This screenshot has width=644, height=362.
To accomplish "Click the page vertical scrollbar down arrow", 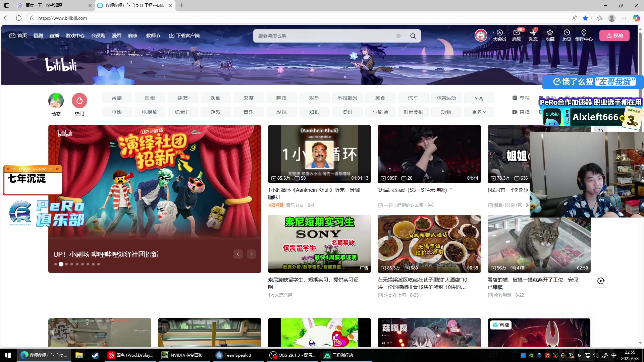I will pyautogui.click(x=640, y=343).
